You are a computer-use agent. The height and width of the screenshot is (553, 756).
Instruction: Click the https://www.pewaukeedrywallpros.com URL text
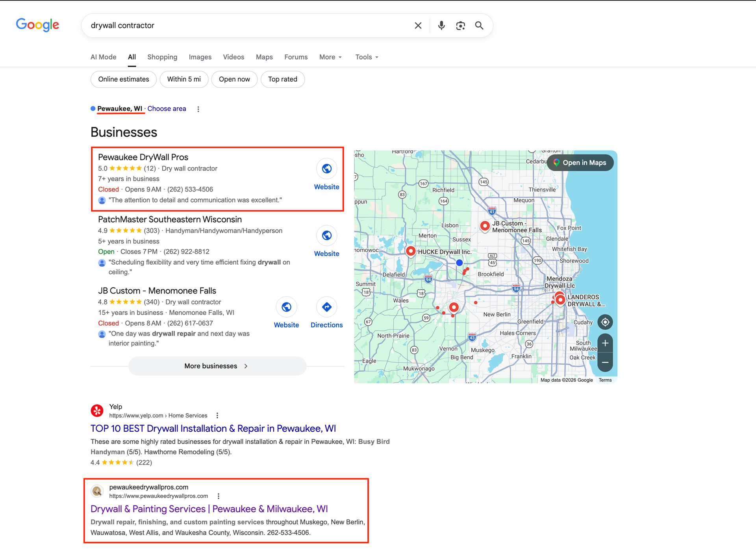[x=159, y=496]
